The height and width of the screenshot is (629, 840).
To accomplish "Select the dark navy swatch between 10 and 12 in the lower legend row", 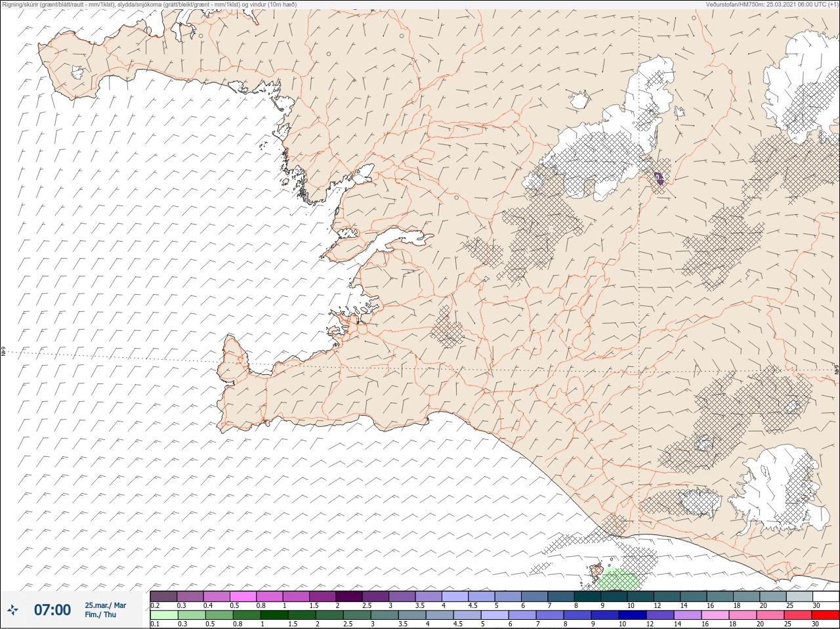I will (x=632, y=615).
